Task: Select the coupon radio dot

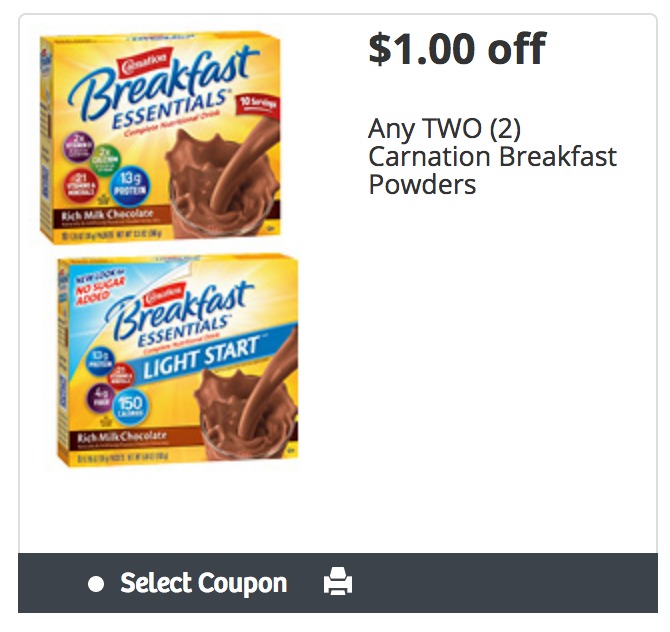Action: pyautogui.click(x=96, y=584)
